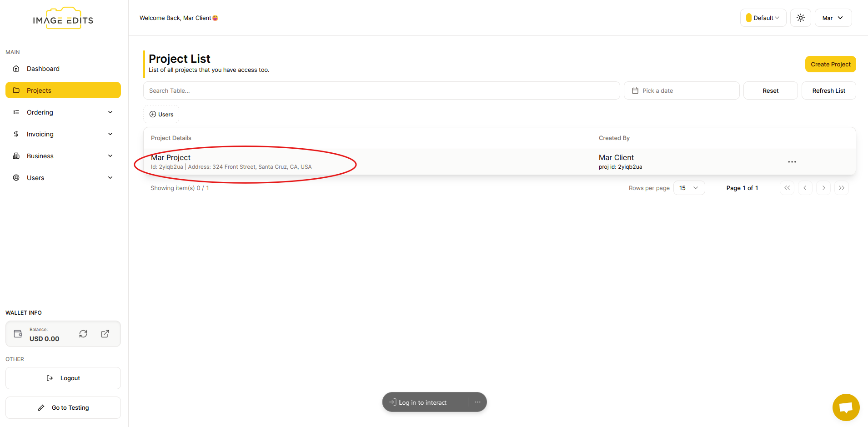868x427 pixels.
Task: Open the Dashboard page
Action: [x=43, y=69]
